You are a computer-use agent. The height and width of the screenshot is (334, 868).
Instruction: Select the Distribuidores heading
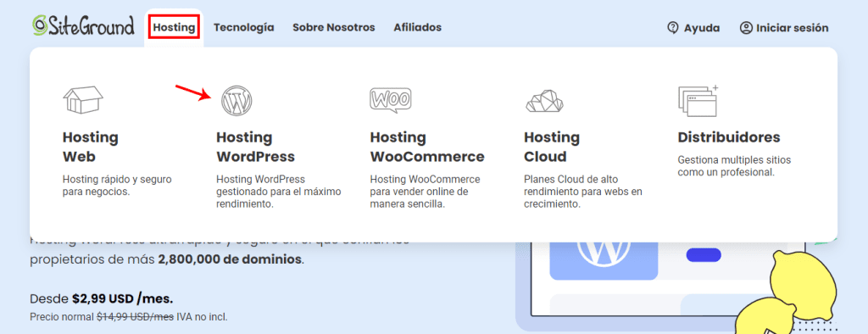tap(728, 137)
